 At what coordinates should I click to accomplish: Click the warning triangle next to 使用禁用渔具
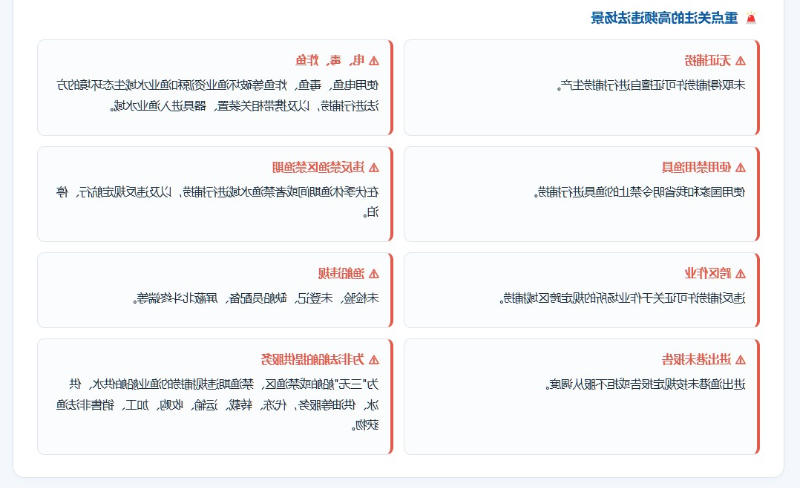coord(740,167)
